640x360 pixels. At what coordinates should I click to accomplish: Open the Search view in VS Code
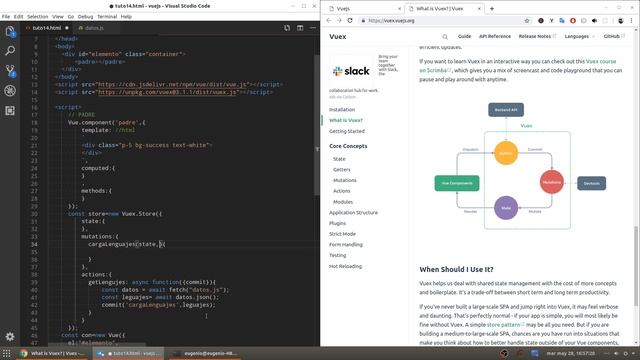[x=10, y=51]
